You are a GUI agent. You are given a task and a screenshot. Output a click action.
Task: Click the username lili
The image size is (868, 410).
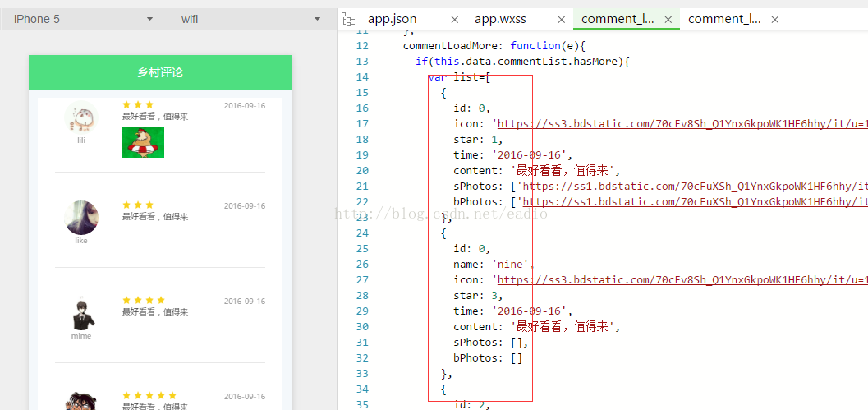pos(81,141)
